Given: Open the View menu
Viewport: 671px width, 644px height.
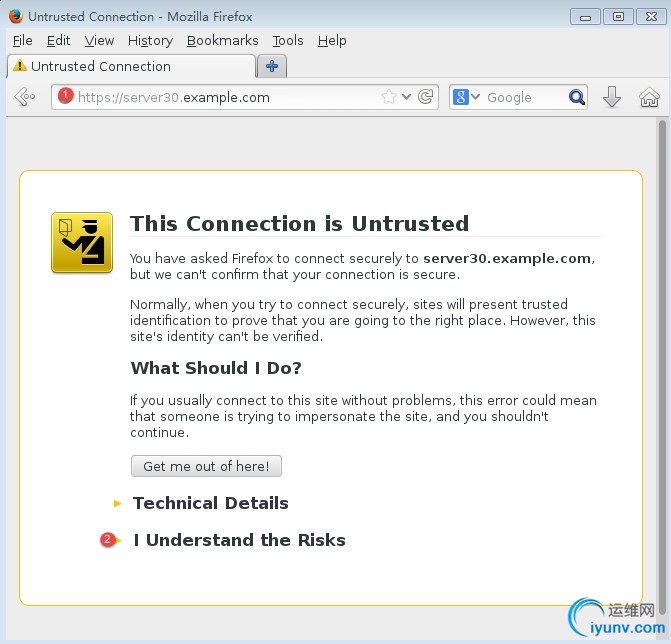Looking at the screenshot, I should (99, 41).
